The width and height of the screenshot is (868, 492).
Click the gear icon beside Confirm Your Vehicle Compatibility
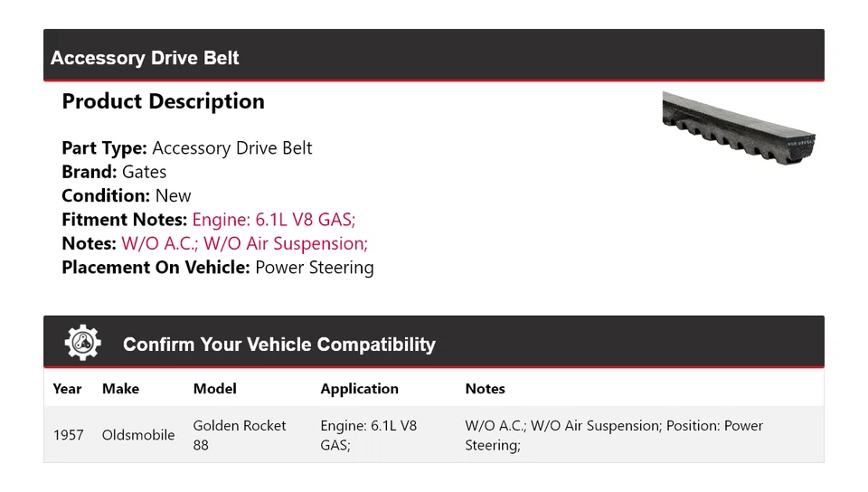[83, 344]
